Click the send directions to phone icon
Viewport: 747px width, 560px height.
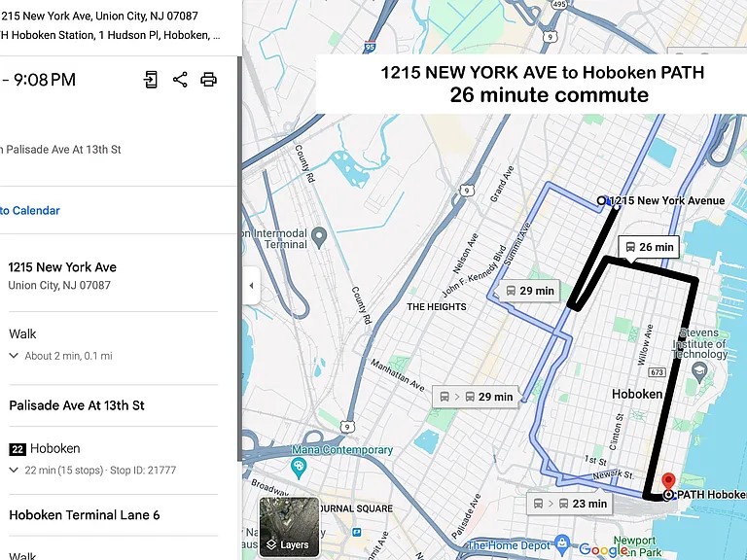[151, 80]
